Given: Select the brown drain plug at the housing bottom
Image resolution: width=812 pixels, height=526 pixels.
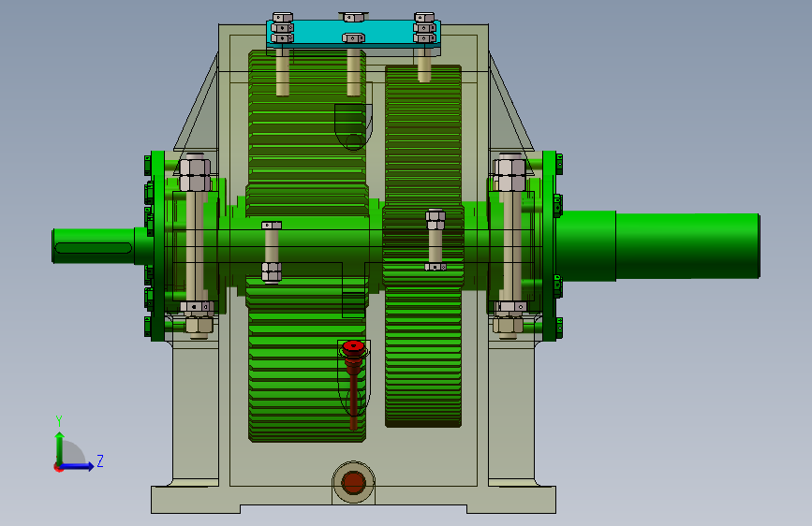Looking at the screenshot, I should click(354, 483).
